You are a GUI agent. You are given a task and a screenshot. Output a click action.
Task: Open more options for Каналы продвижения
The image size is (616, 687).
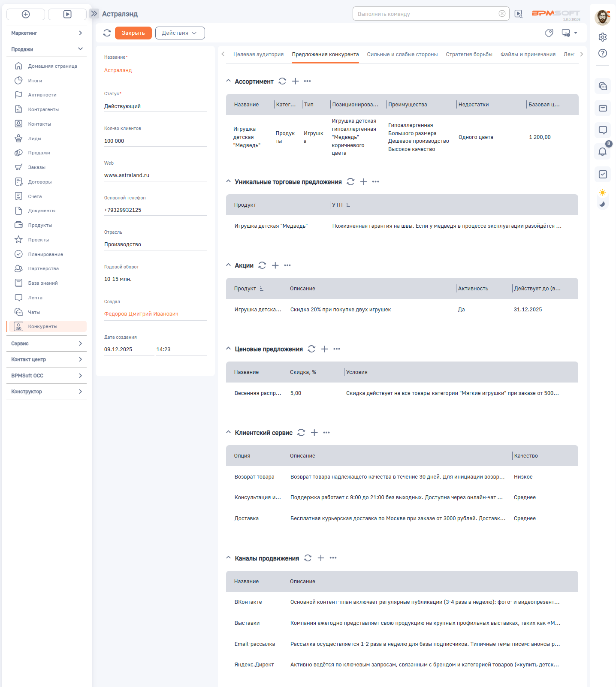click(333, 558)
